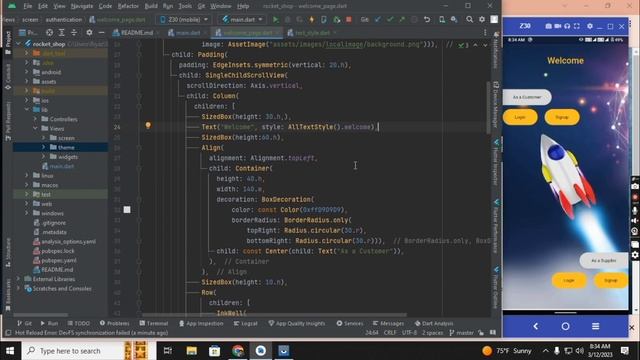This screenshot has height=360, width=640.
Task: Open the Tools menu
Action: tap(185, 6)
